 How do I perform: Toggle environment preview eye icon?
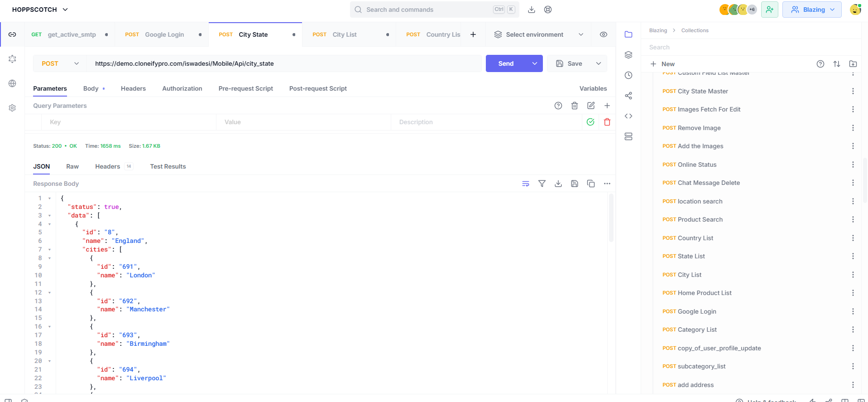tap(604, 34)
